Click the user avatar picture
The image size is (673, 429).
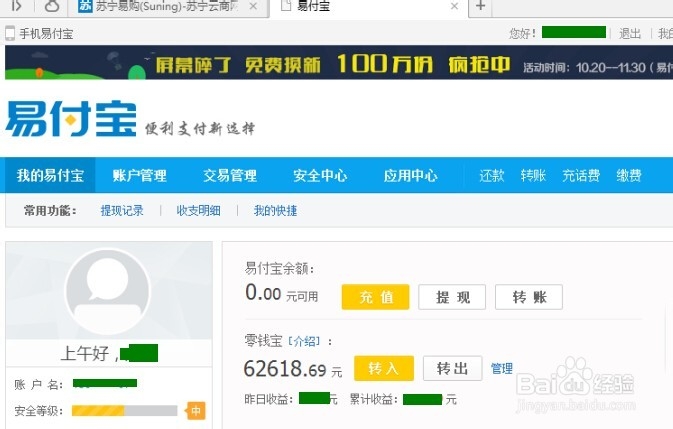click(108, 291)
